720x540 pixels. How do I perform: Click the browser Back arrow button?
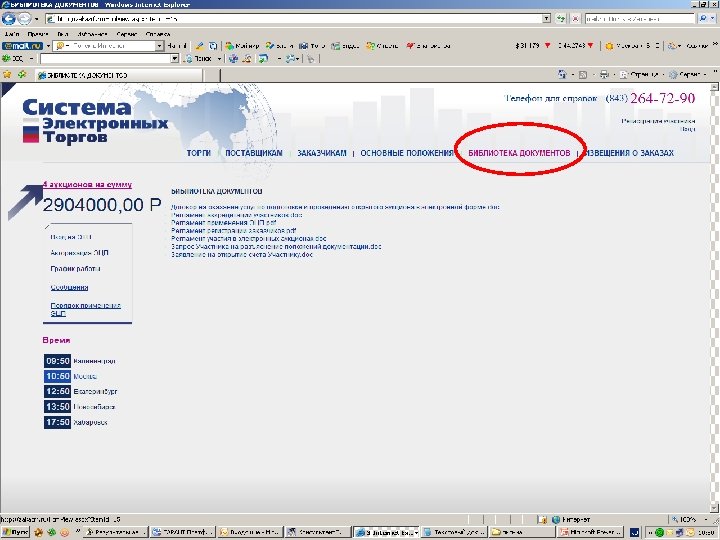(x=9, y=19)
